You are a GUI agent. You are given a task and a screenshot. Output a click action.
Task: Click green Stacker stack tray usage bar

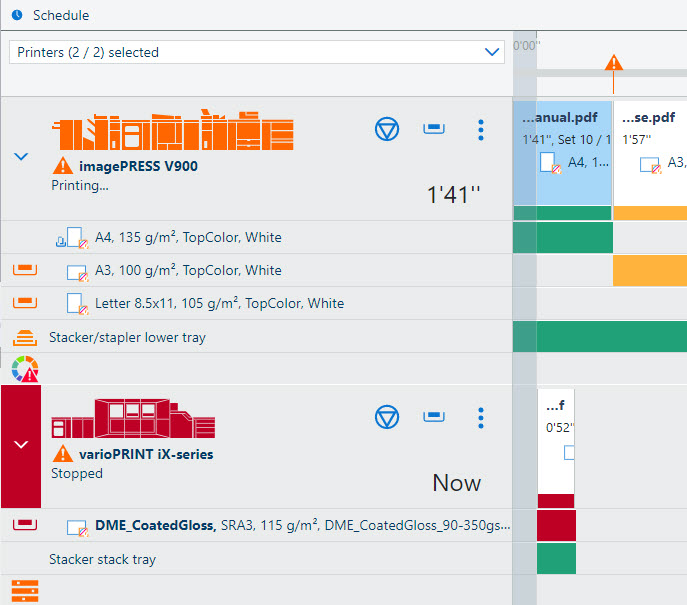pos(556,559)
